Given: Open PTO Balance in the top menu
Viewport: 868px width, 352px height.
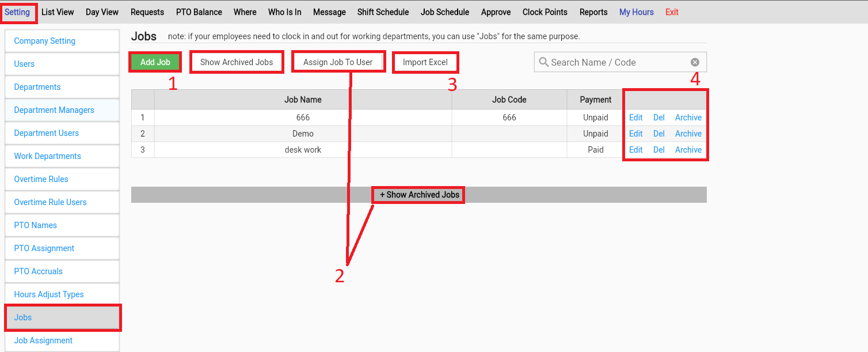Looking at the screenshot, I should [199, 12].
